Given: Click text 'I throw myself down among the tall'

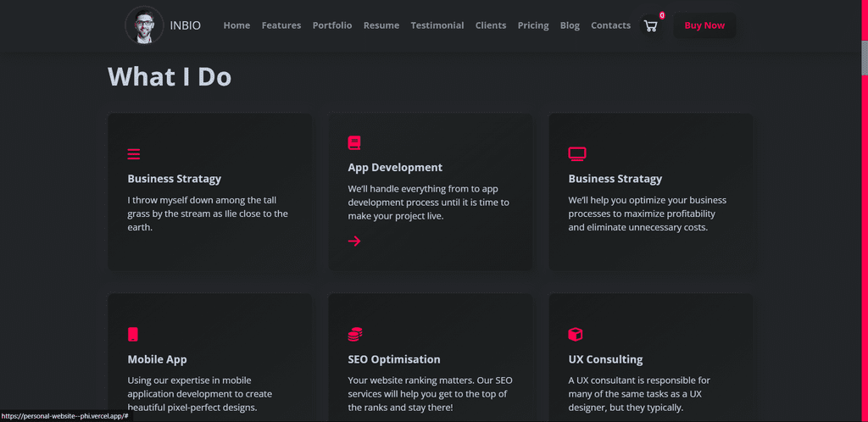Looking at the screenshot, I should pos(202,200).
